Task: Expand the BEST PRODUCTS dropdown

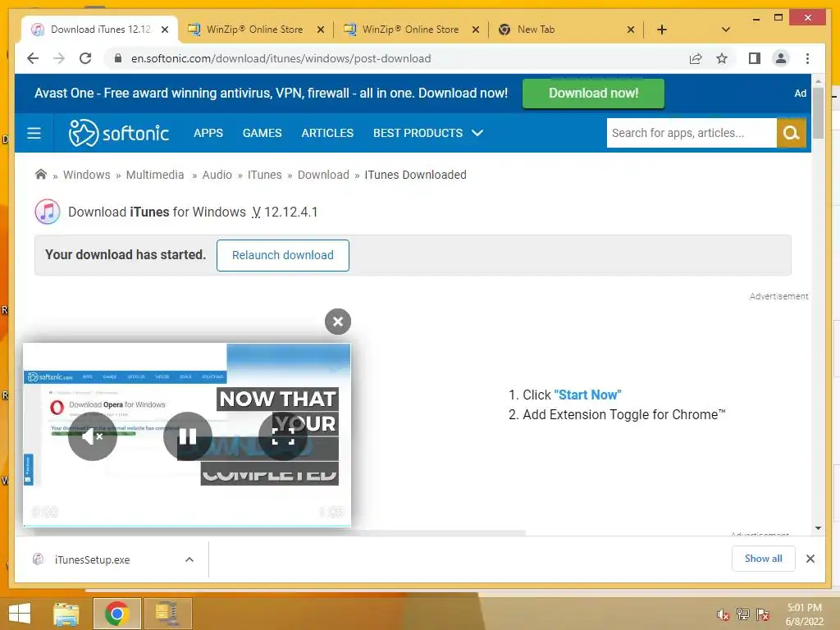Action: click(x=428, y=133)
